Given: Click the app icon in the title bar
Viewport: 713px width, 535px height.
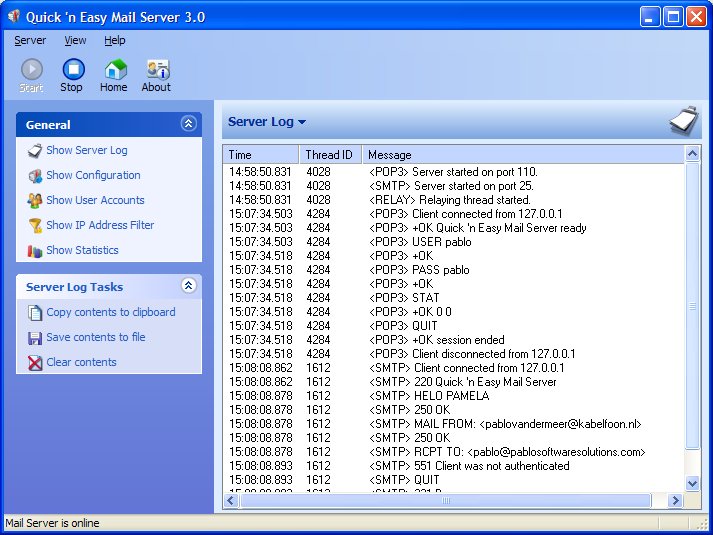Looking at the screenshot, I should [x=14, y=16].
